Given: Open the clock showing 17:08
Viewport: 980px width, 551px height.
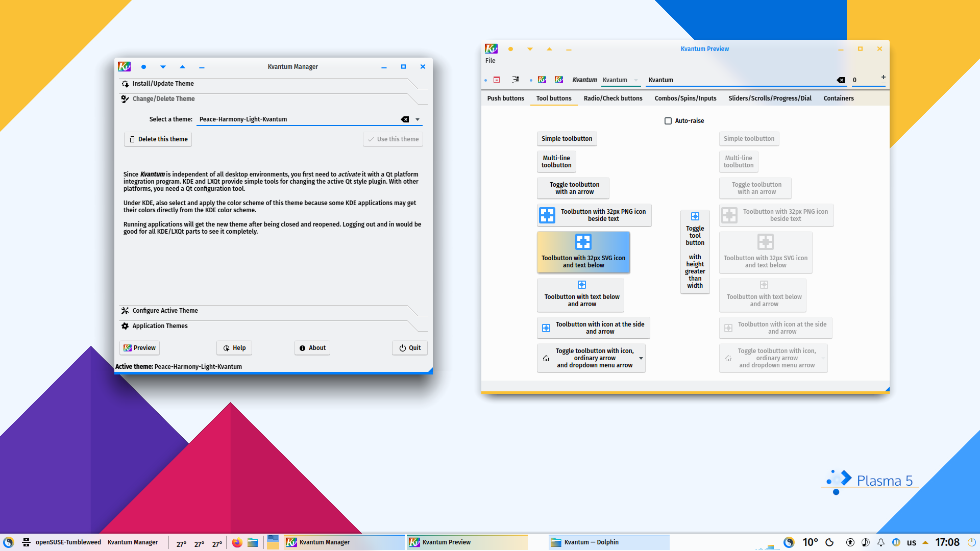Looking at the screenshot, I should pyautogui.click(x=947, y=542).
